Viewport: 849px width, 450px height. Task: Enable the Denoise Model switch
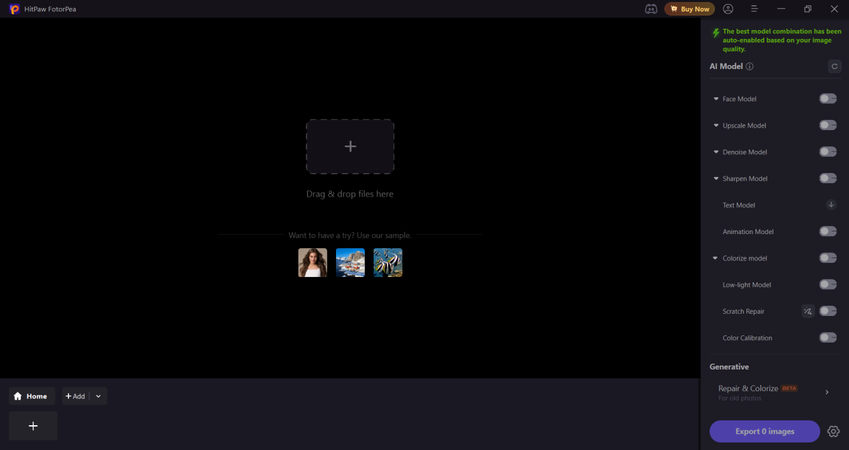tap(828, 152)
